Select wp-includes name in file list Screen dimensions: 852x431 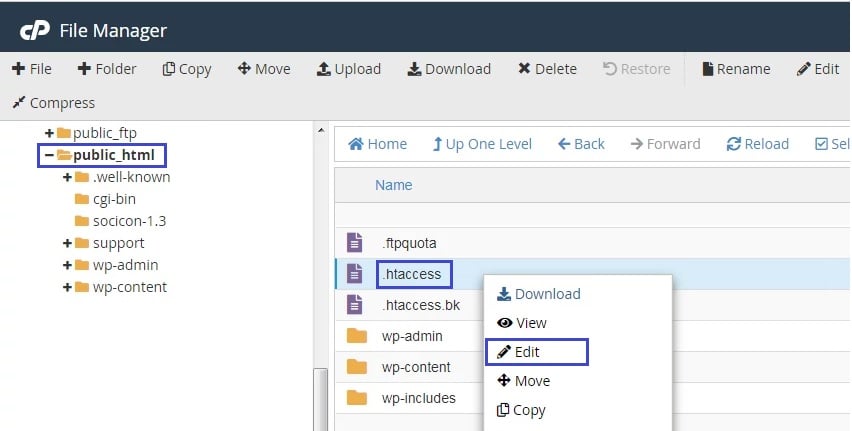pos(419,398)
